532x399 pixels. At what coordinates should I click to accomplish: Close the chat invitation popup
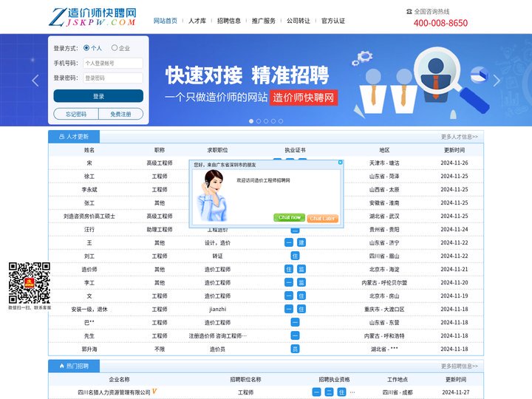(341, 163)
